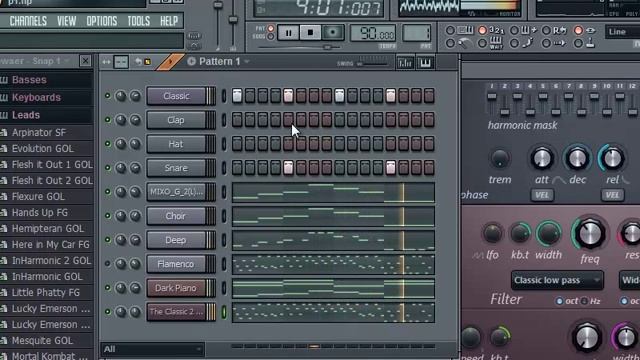The image size is (640, 360).
Task: Select the Flamenco channel button
Action: pos(176,264)
